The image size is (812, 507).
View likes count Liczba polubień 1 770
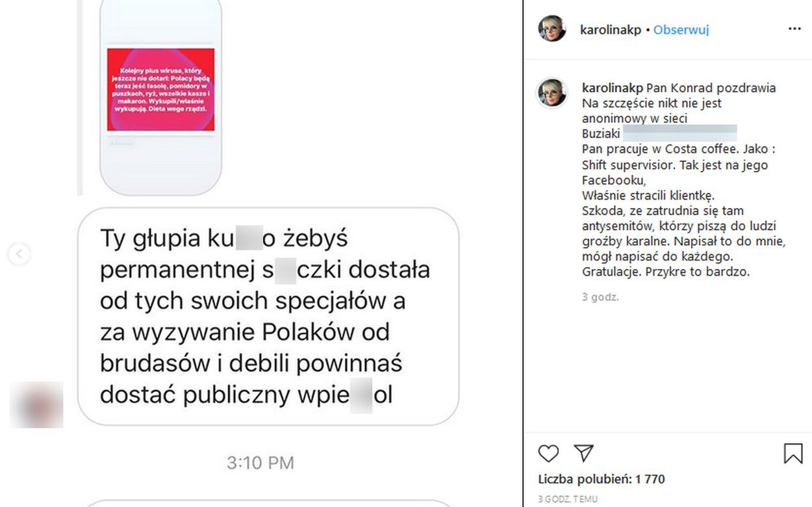pyautogui.click(x=602, y=480)
